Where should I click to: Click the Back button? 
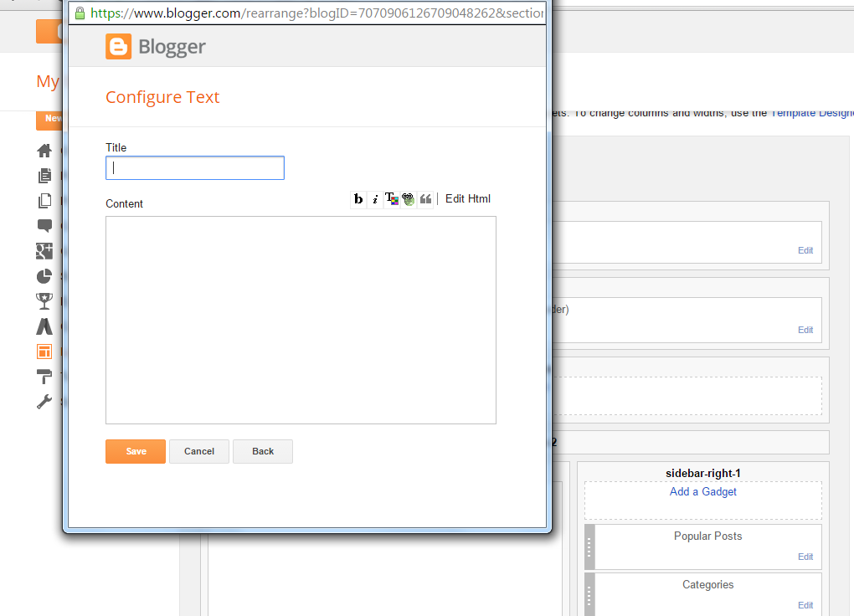[x=263, y=451]
